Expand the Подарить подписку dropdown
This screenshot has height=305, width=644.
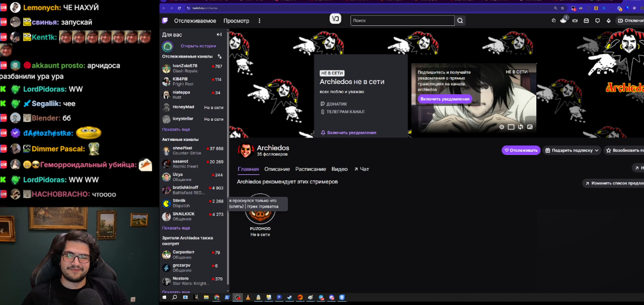tap(572, 151)
